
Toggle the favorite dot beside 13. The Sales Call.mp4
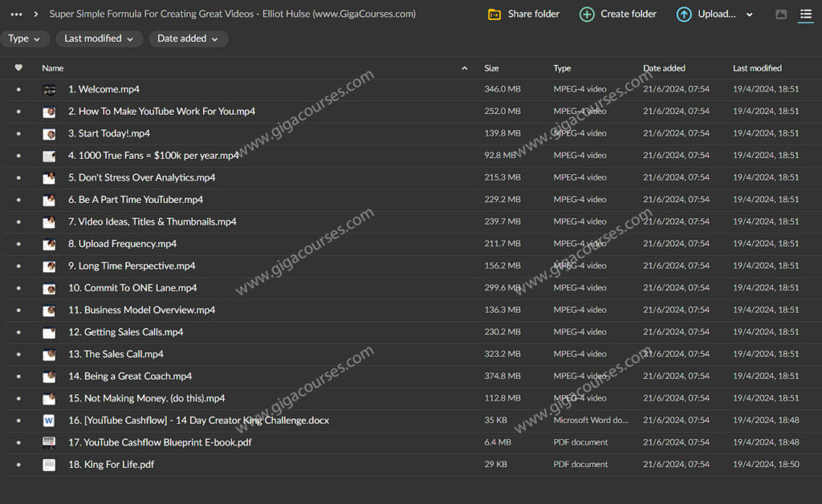(18, 354)
